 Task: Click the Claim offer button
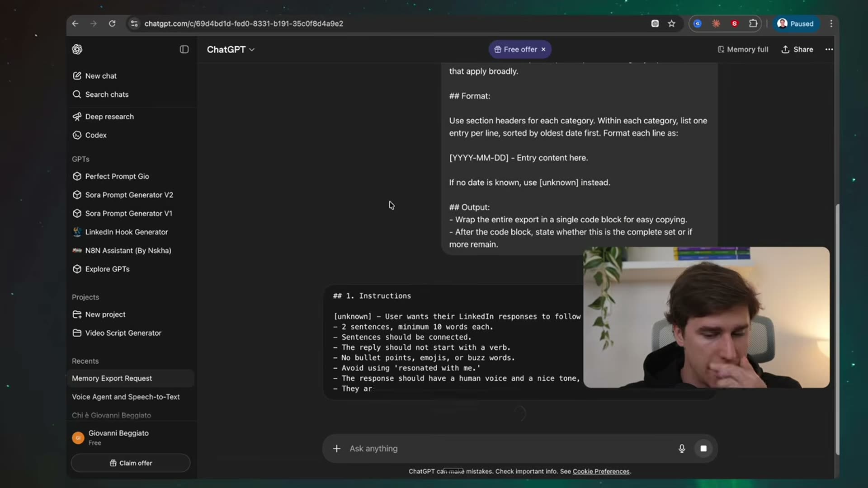(131, 463)
